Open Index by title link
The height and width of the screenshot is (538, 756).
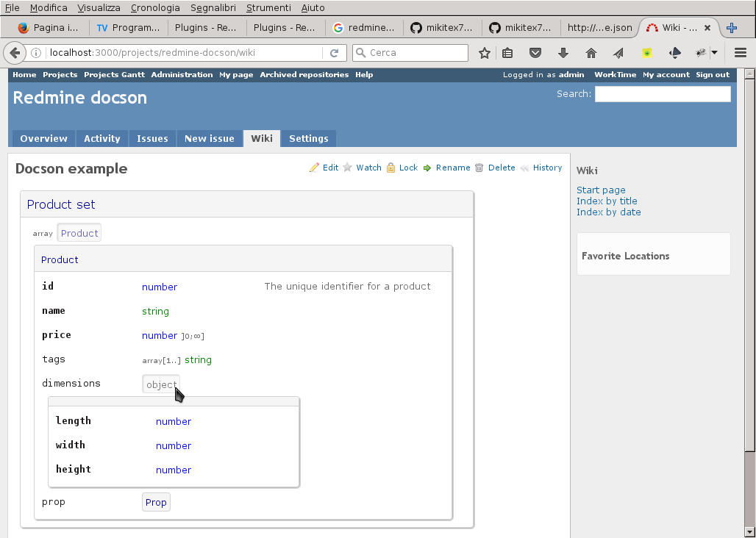coord(607,201)
